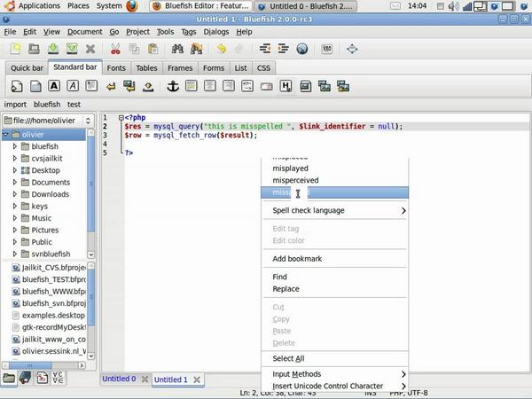
Task: Expand the cvsjailkit folder
Action: point(14,158)
